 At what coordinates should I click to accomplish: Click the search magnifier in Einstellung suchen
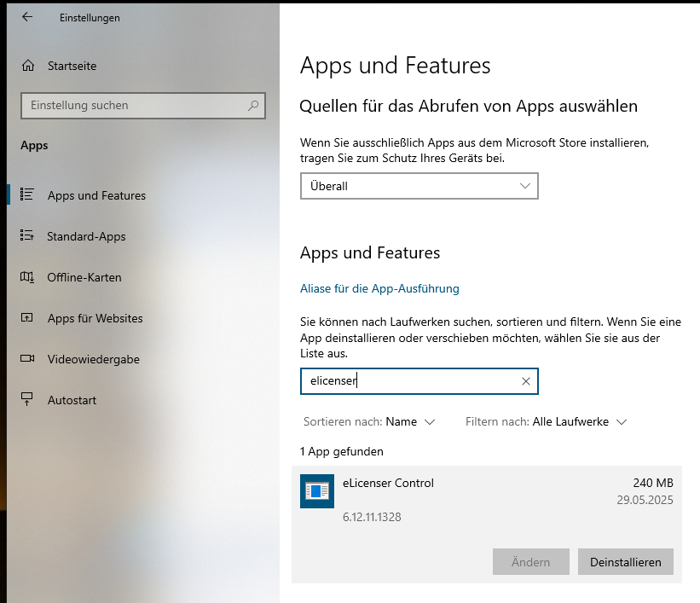click(253, 106)
